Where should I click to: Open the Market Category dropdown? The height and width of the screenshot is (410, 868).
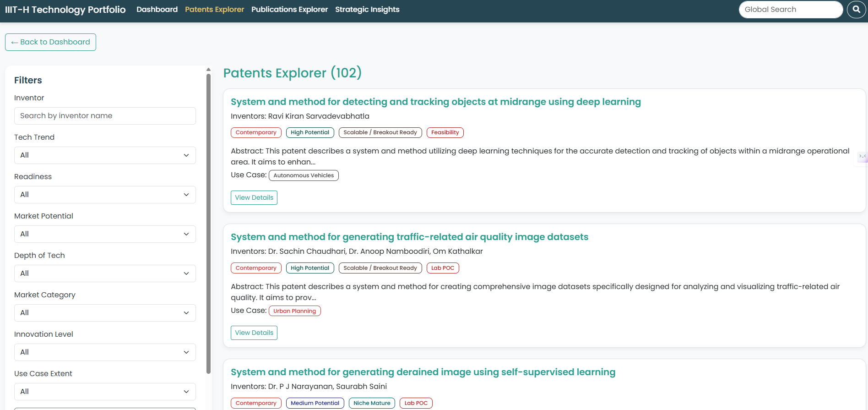(105, 313)
